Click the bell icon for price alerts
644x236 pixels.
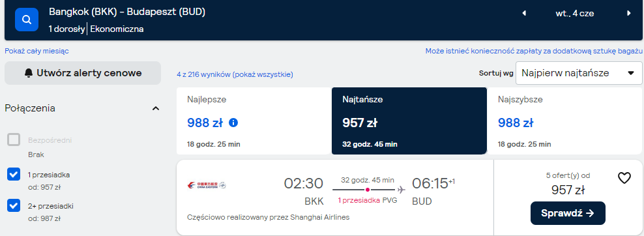click(28, 73)
